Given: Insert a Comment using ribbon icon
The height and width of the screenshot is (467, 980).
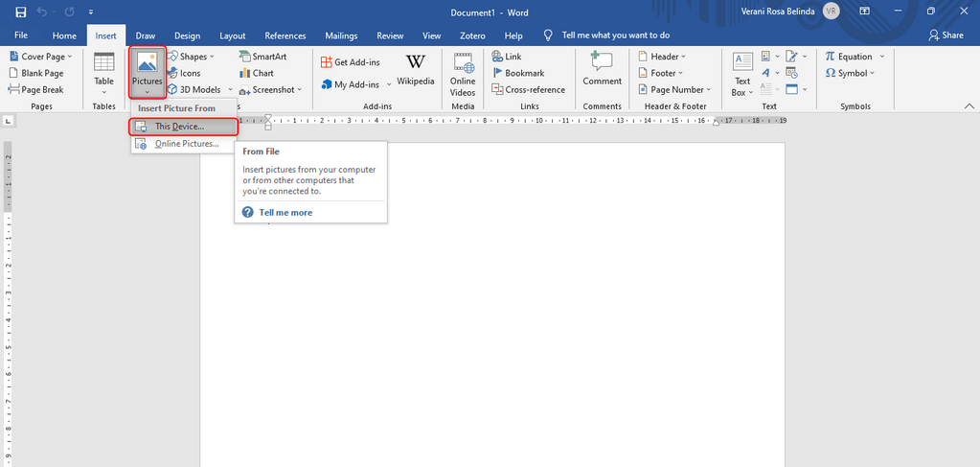Looking at the screenshot, I should (602, 68).
